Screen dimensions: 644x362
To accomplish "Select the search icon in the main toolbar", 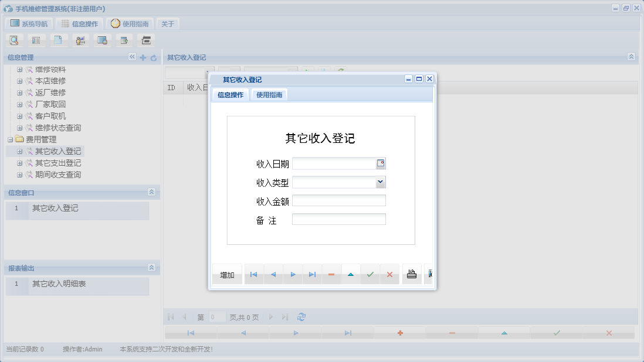I will tap(15, 40).
